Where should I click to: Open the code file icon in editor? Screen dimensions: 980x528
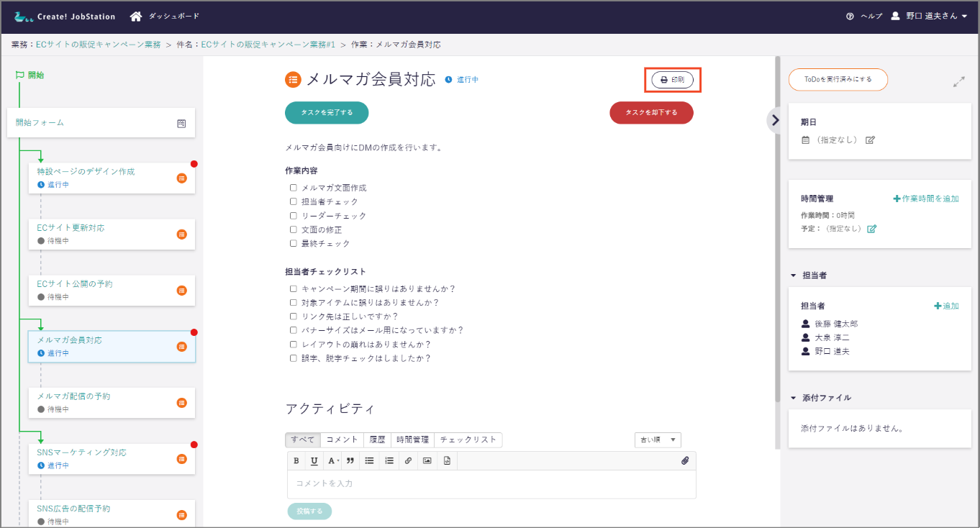pyautogui.click(x=447, y=461)
